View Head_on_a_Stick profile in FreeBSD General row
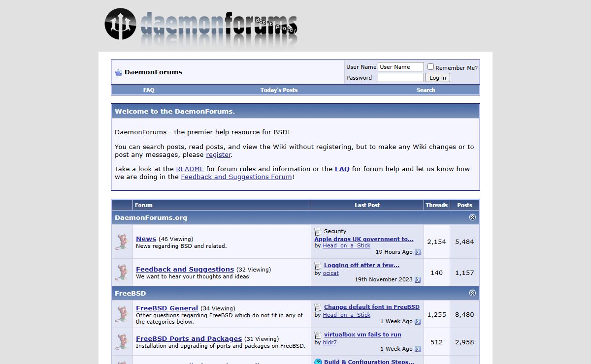The width and height of the screenshot is (591, 364). pyautogui.click(x=347, y=315)
